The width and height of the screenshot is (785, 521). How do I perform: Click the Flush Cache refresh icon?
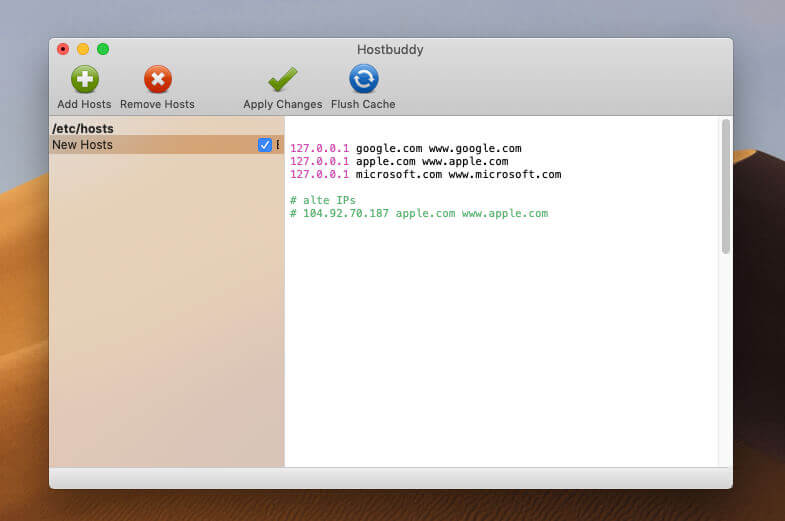tap(363, 79)
